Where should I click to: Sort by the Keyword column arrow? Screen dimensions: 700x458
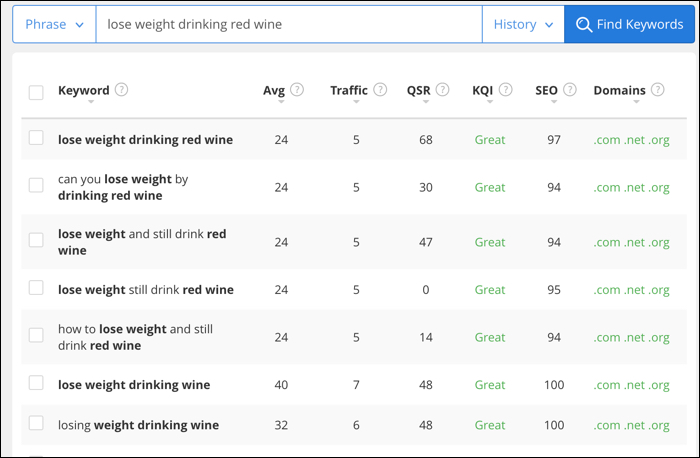91,102
